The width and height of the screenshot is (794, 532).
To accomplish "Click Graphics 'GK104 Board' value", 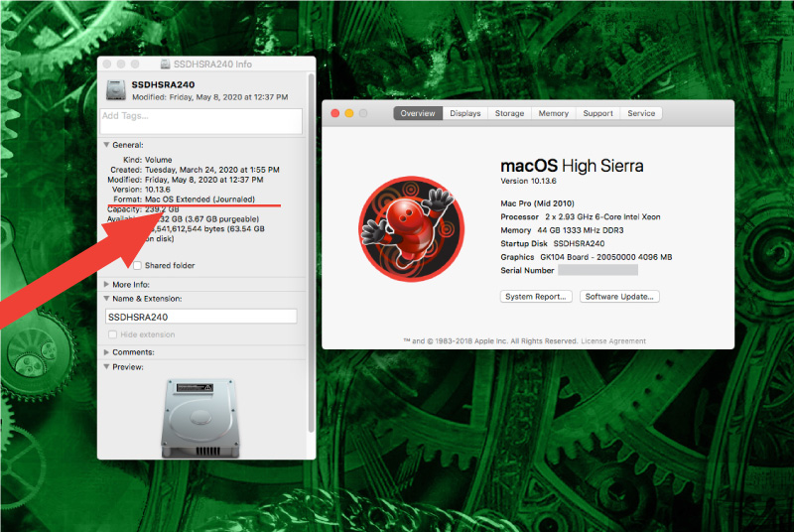I will coord(606,257).
